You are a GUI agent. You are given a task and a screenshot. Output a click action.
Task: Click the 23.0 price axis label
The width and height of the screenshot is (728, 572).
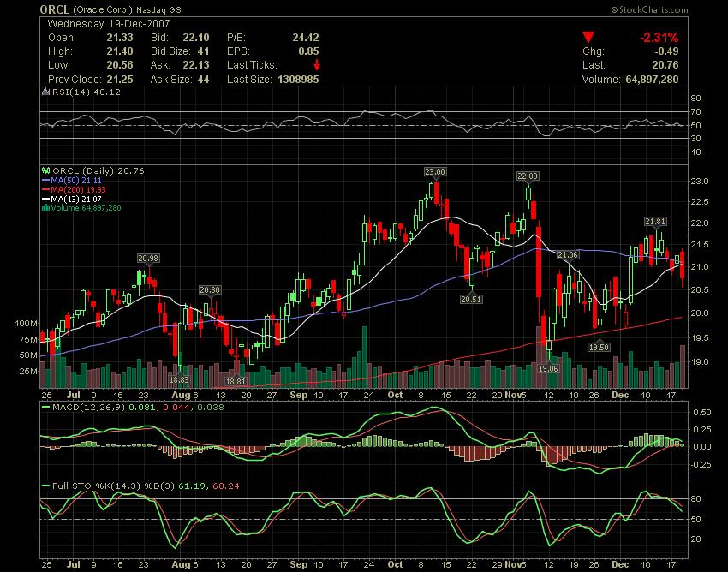(x=700, y=181)
